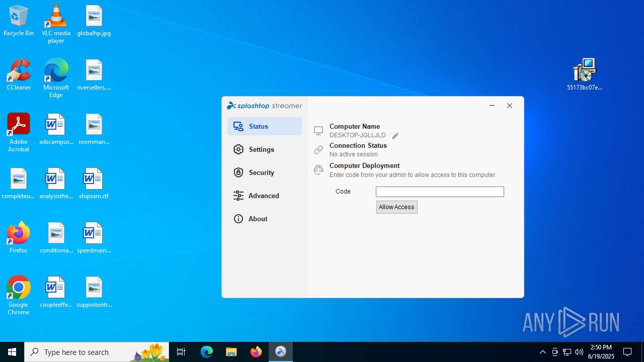Click the clock showing 2:50 PM
The width and height of the screenshot is (644, 362).
click(x=601, y=352)
